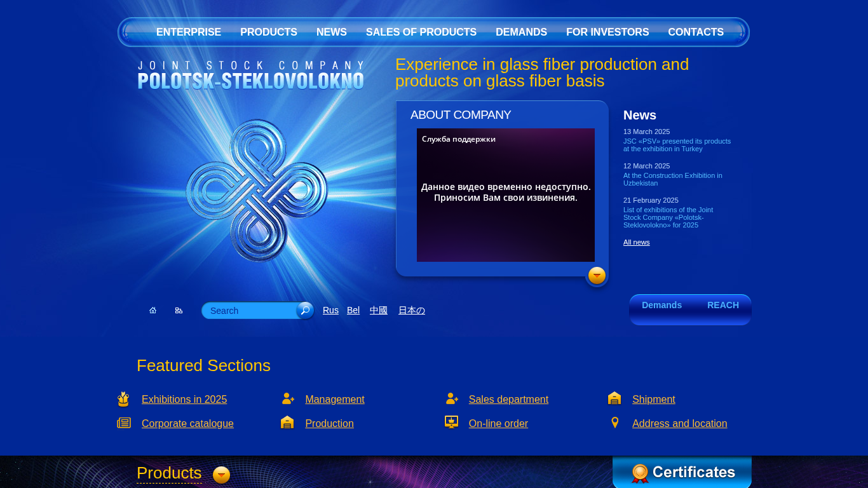Image resolution: width=868 pixels, height=488 pixels.
Task: Read news about exhibition in Turkey
Action: (677, 145)
